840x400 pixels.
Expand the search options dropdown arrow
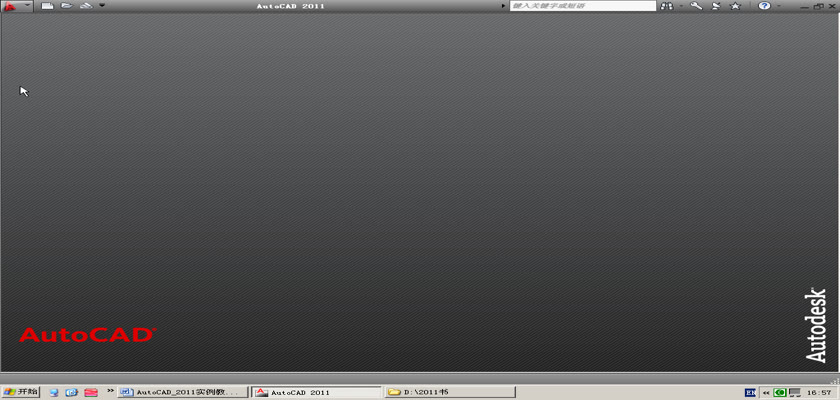click(x=681, y=6)
